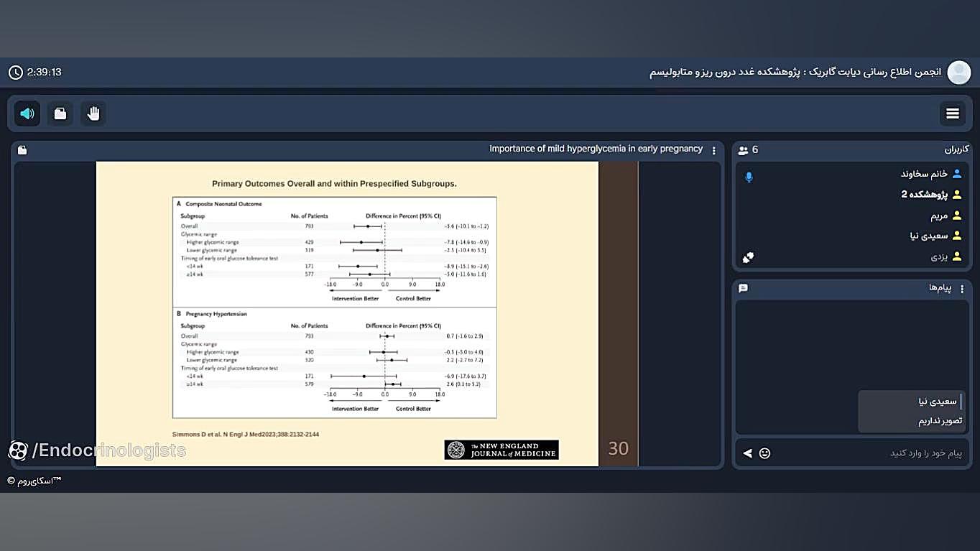980x551 pixels.
Task: Send message with the arrow icon
Action: (x=747, y=453)
